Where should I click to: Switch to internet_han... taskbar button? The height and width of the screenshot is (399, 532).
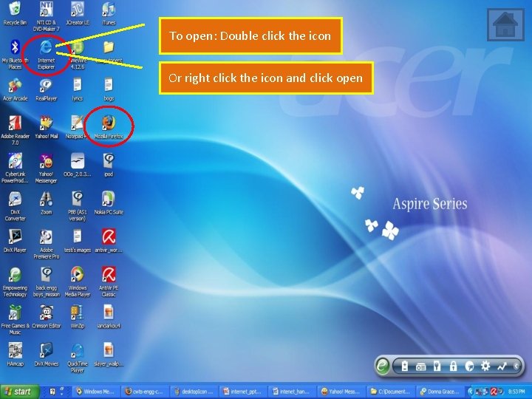click(x=292, y=392)
